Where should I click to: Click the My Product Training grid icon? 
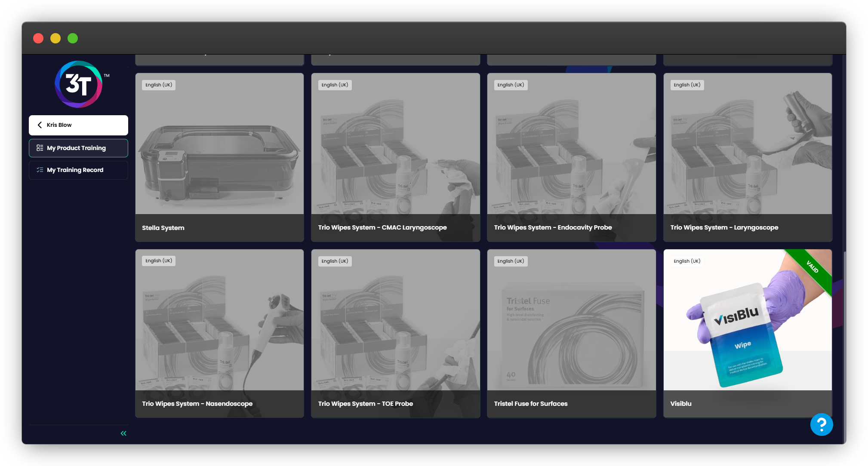(40, 148)
